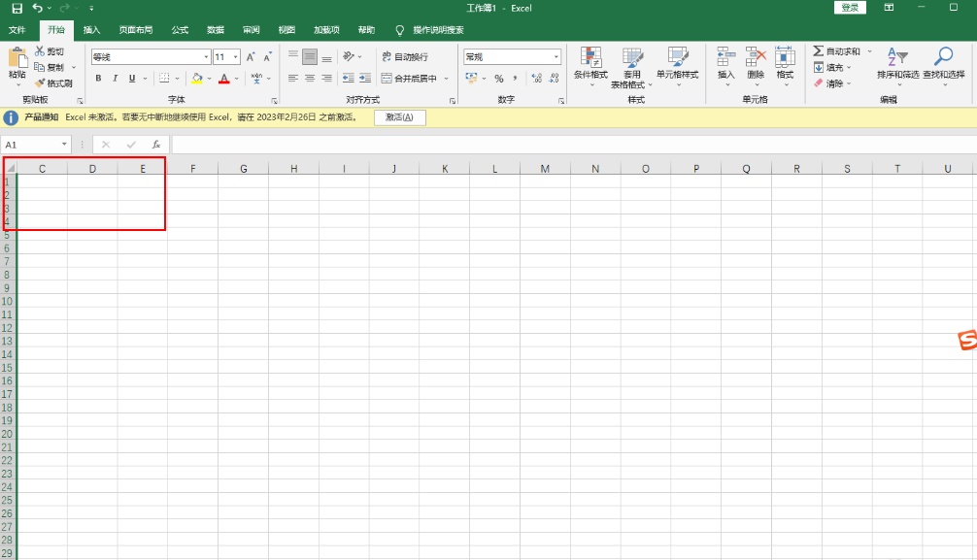977x560 pixels.
Task: Click the yellow fill color bucket
Action: [197, 79]
